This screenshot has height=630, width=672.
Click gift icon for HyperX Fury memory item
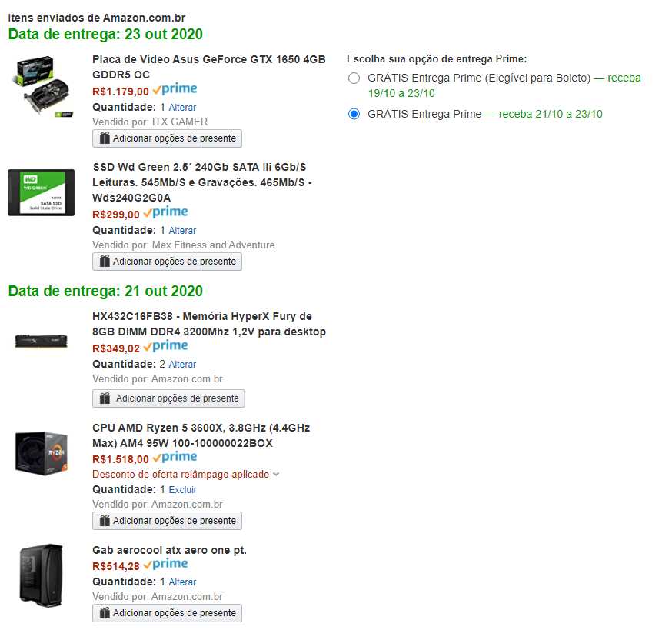pyautogui.click(x=105, y=398)
